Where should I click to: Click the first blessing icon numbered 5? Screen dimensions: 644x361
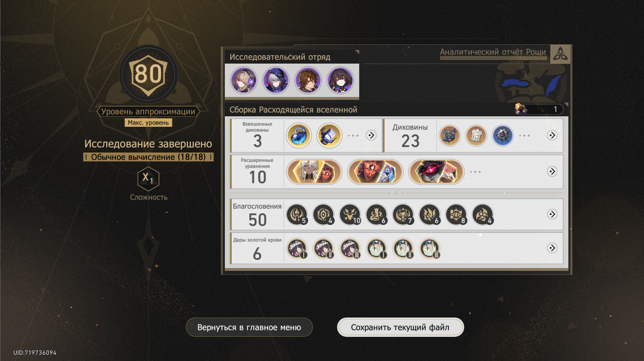tap(297, 215)
